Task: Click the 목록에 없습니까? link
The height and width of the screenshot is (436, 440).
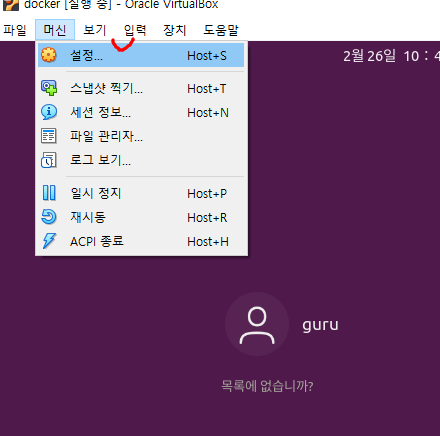Action: click(x=267, y=386)
